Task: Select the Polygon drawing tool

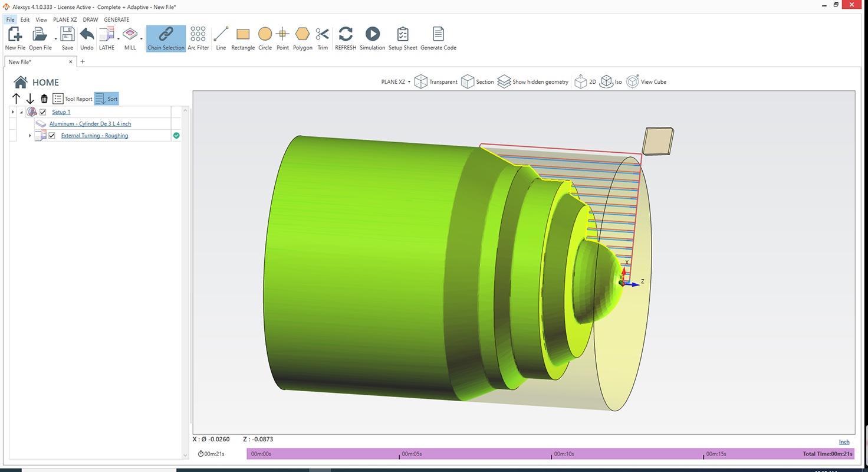Action: [x=303, y=34]
